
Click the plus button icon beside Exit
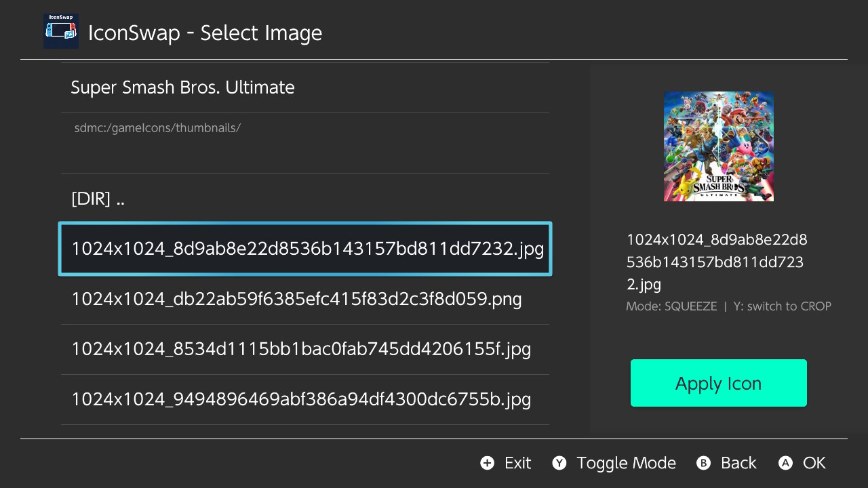[487, 463]
